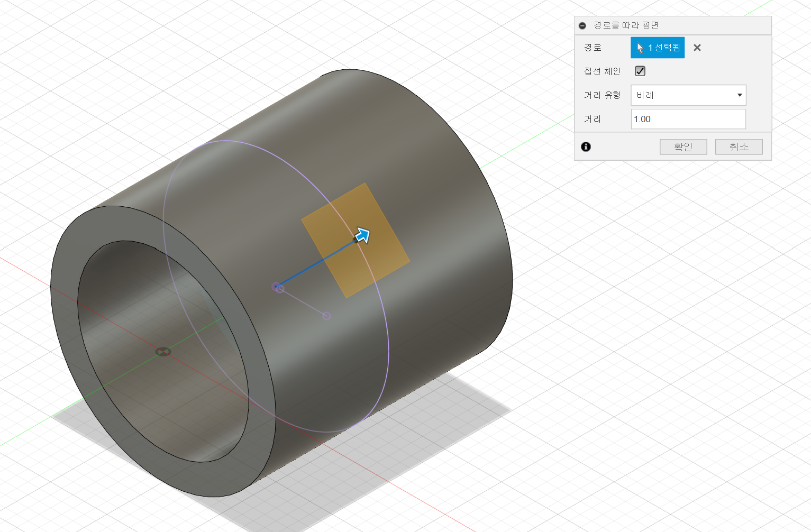811x532 pixels.
Task: Click the blue distance arrow manipulator
Action: (362, 235)
